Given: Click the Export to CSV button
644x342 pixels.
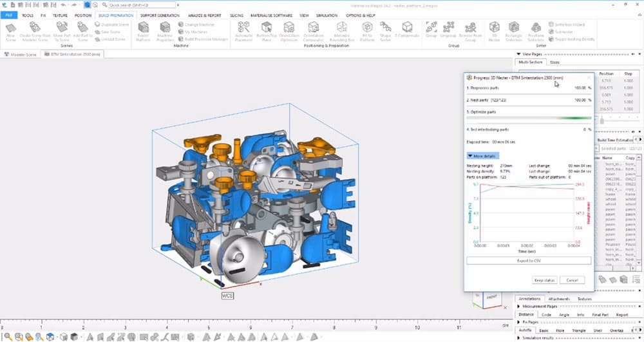Looking at the screenshot, I should [x=529, y=261].
